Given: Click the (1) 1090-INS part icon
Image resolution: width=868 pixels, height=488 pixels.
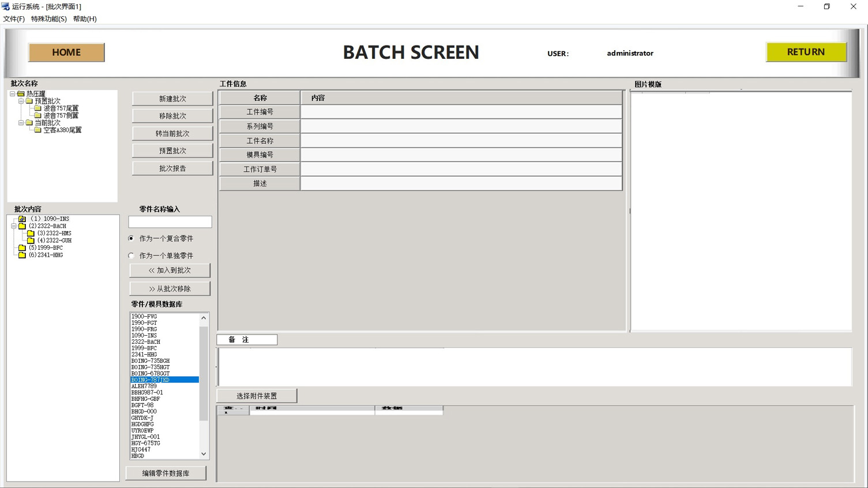Looking at the screenshot, I should [22, 219].
